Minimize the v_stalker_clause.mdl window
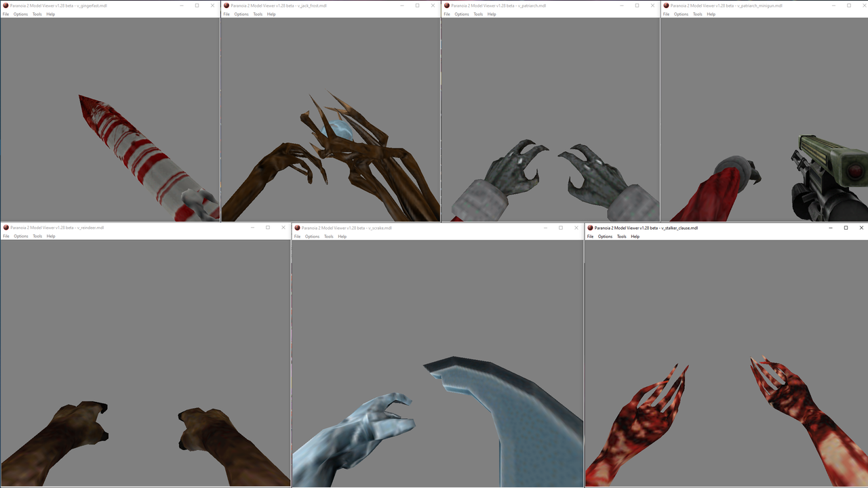 (x=830, y=228)
